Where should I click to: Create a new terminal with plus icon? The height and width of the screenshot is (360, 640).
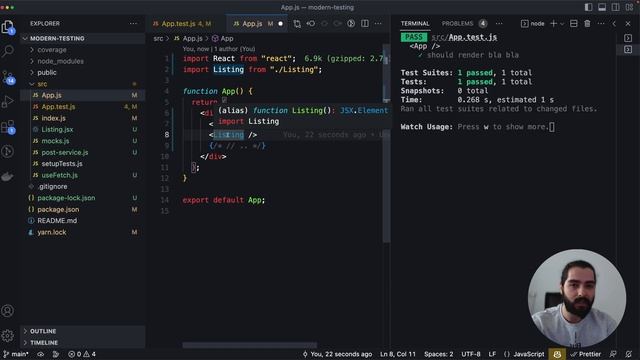click(553, 24)
